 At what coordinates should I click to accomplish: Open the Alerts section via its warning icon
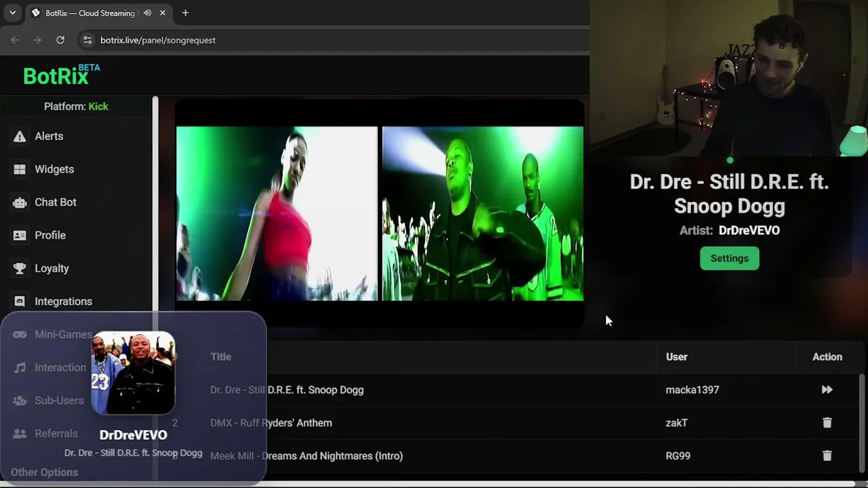pos(20,136)
